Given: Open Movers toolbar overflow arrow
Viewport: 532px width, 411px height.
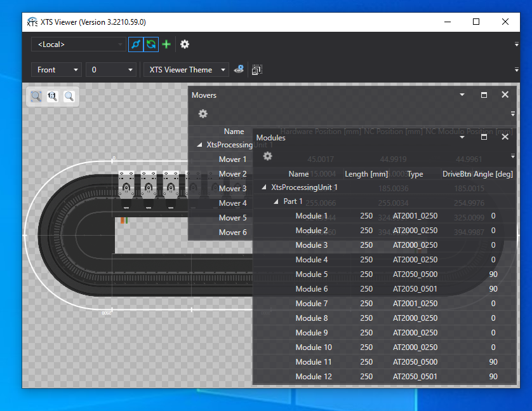Looking at the screenshot, I should pos(513,114).
